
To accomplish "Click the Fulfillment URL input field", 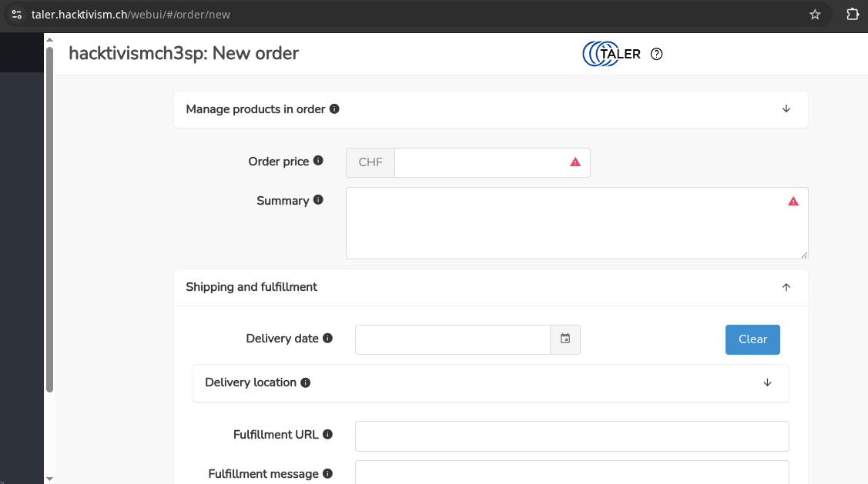I will [571, 436].
